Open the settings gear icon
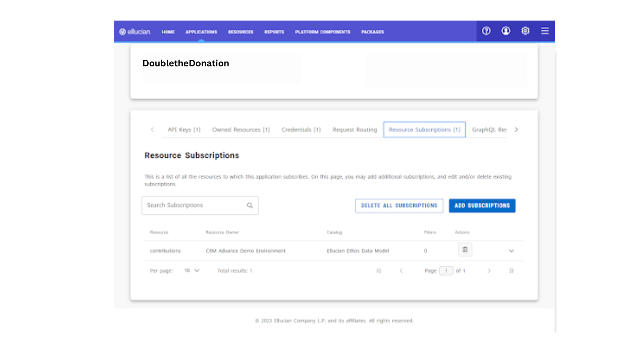Viewport: 644px width, 362px height. click(x=525, y=31)
